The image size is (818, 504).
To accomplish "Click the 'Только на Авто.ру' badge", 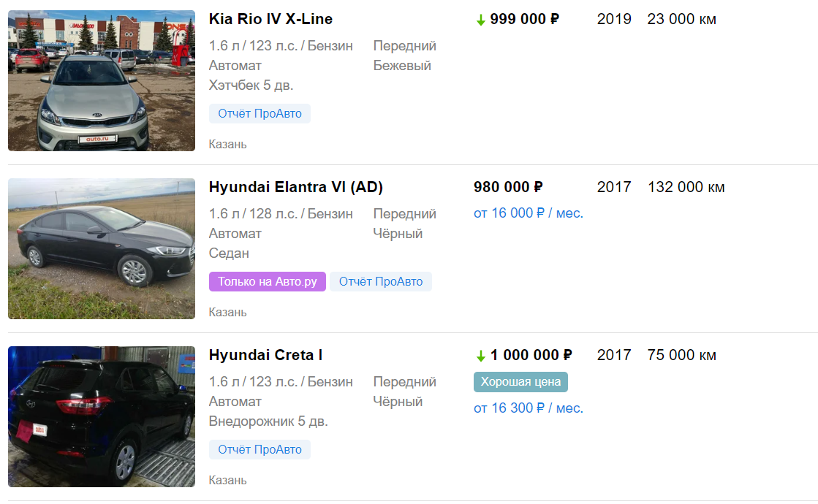I will point(267,281).
